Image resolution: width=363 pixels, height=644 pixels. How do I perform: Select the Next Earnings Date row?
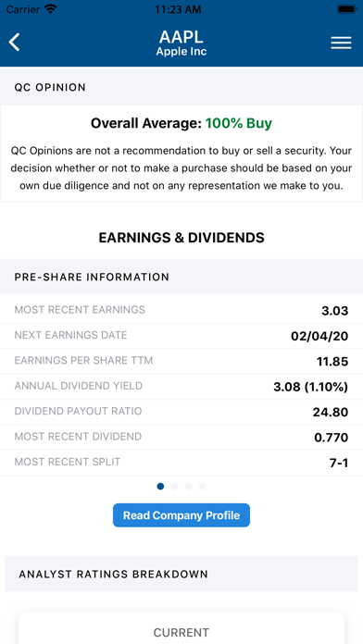tap(181, 336)
